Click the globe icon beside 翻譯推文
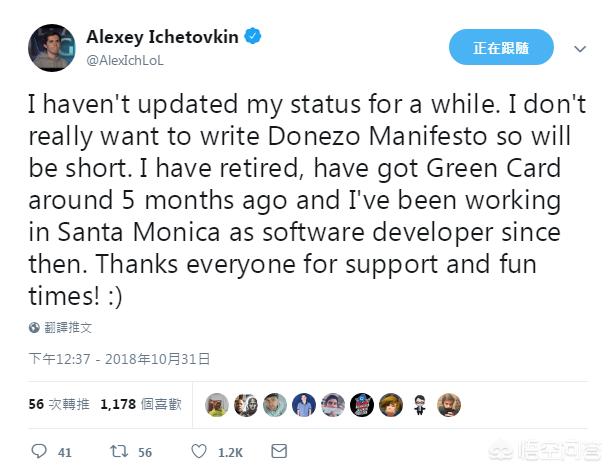 (x=35, y=327)
